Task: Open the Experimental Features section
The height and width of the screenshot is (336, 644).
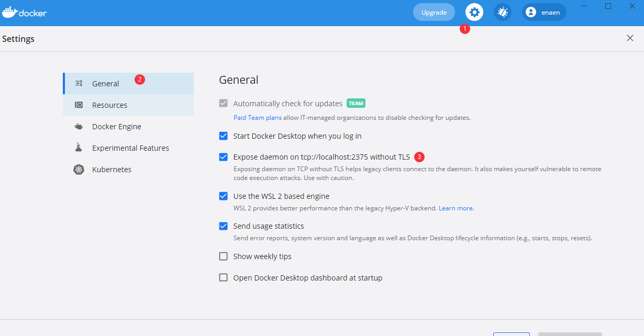Action: tap(128, 148)
